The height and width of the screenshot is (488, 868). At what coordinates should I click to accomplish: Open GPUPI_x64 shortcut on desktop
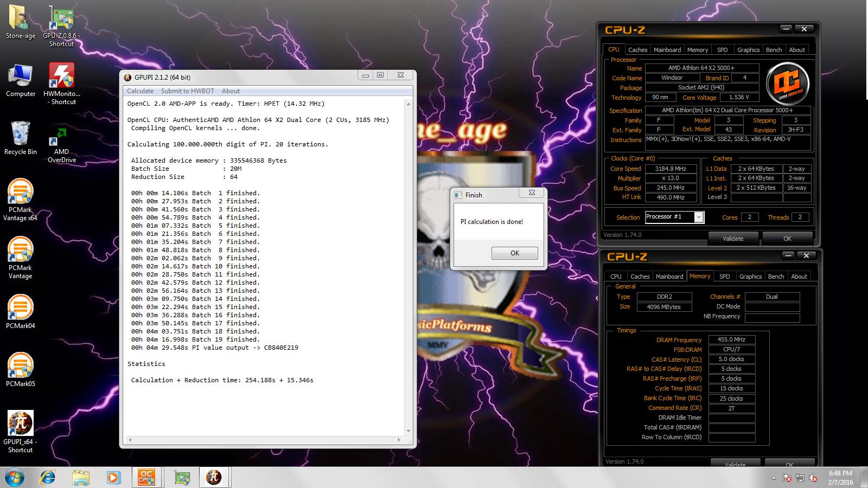[x=21, y=432]
